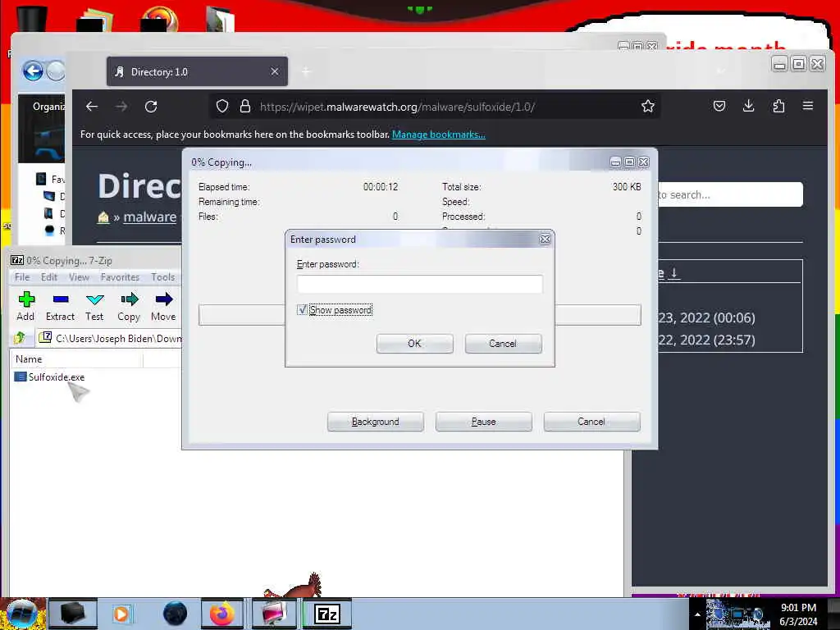Click the home icon in breadcrumb
This screenshot has width=840, height=630.
tap(103, 217)
